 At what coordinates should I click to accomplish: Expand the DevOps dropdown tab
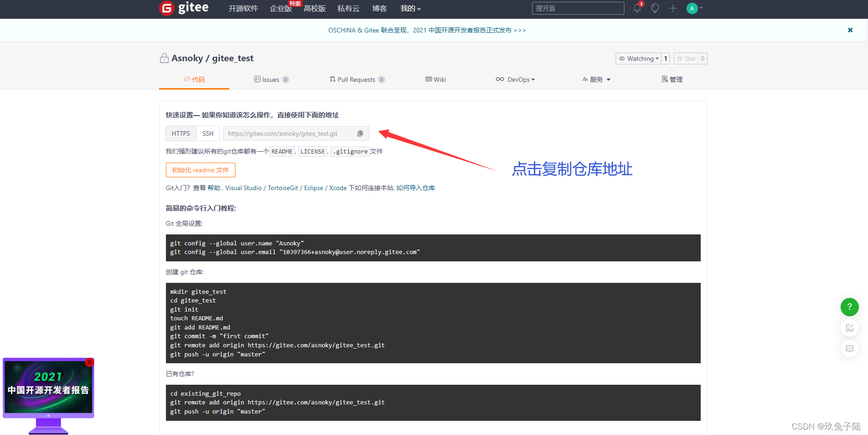coord(515,80)
